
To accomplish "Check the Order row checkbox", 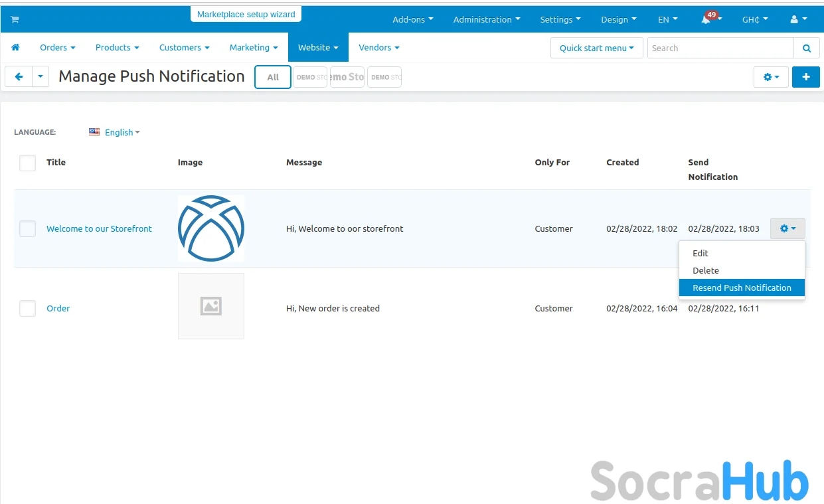I will pyautogui.click(x=27, y=308).
